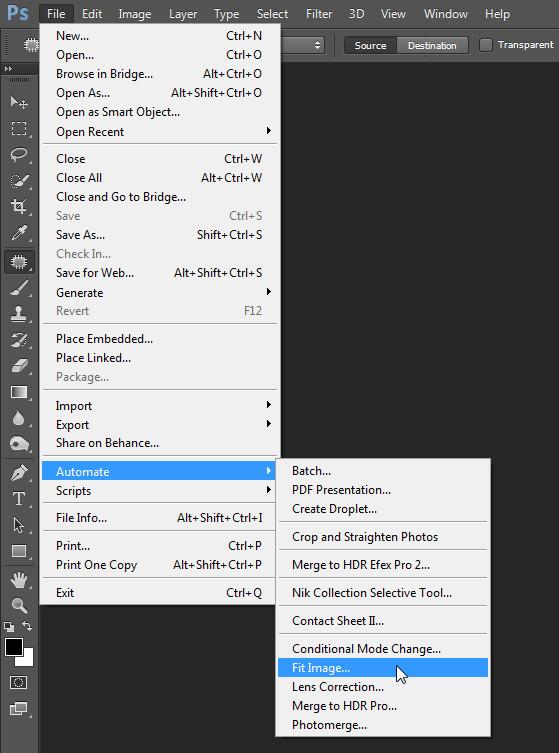Select Exit from File menu

[159, 593]
